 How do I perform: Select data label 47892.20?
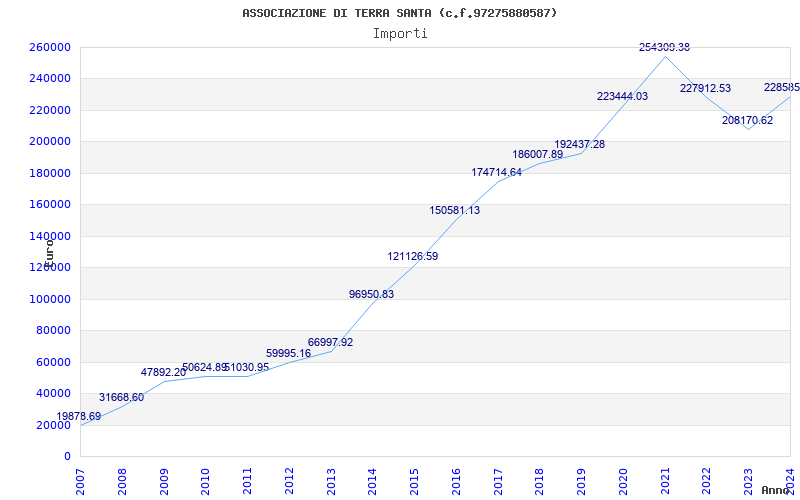163,372
